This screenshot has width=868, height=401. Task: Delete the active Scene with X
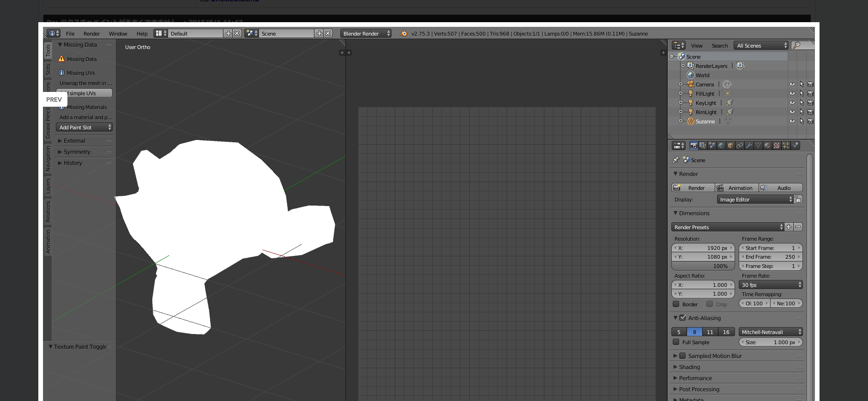pyautogui.click(x=328, y=33)
